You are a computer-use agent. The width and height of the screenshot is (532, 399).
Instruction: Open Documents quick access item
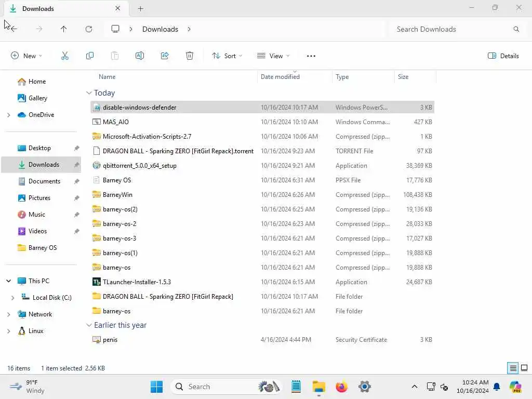[x=44, y=181]
